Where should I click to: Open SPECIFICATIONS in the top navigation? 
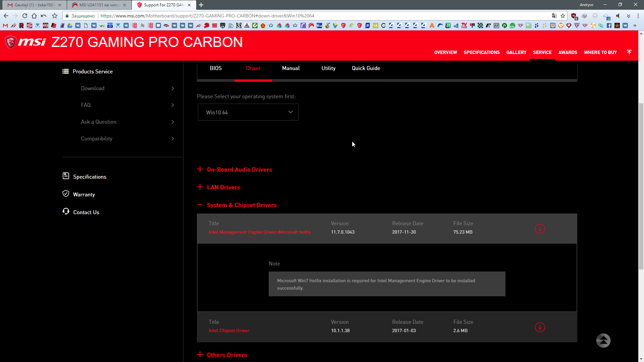click(481, 52)
